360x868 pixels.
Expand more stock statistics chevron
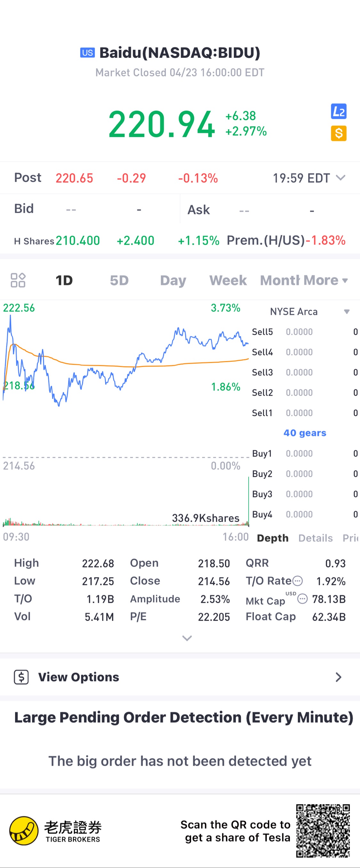coord(187,638)
